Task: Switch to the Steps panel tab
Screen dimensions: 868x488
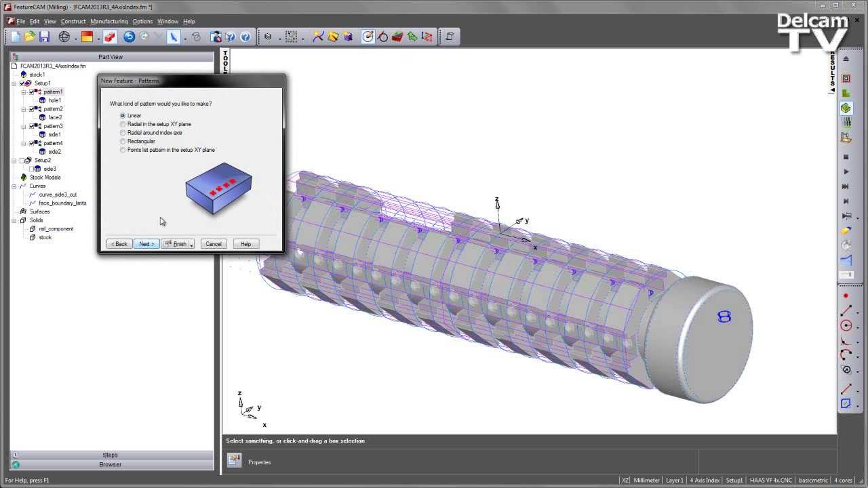Action: click(x=111, y=455)
